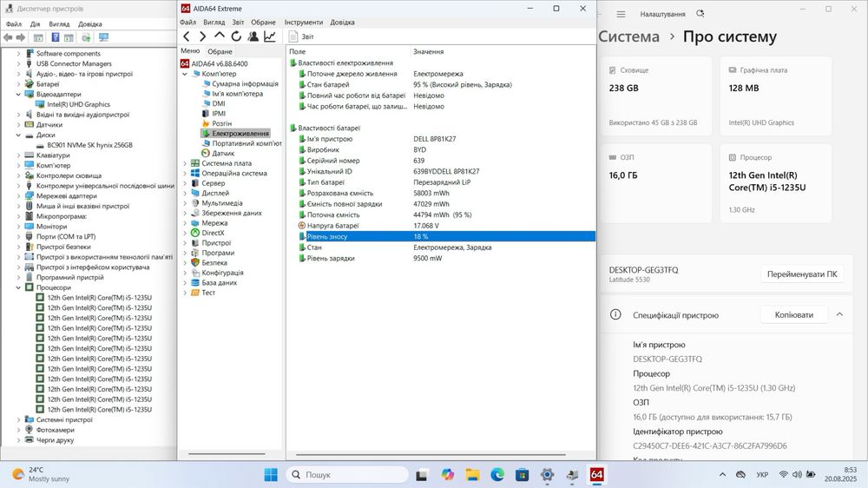Click the Пошук taskbar search box
Screen dimensions: 868x488
347,475
